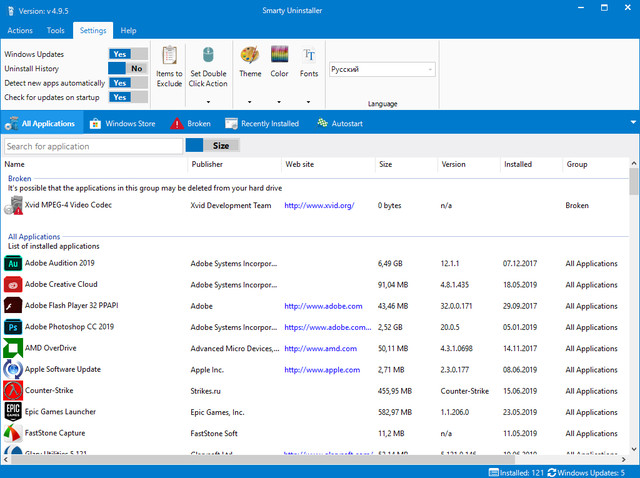Click the Adobe Flash Player icon
This screenshot has height=478, width=640.
point(13,306)
